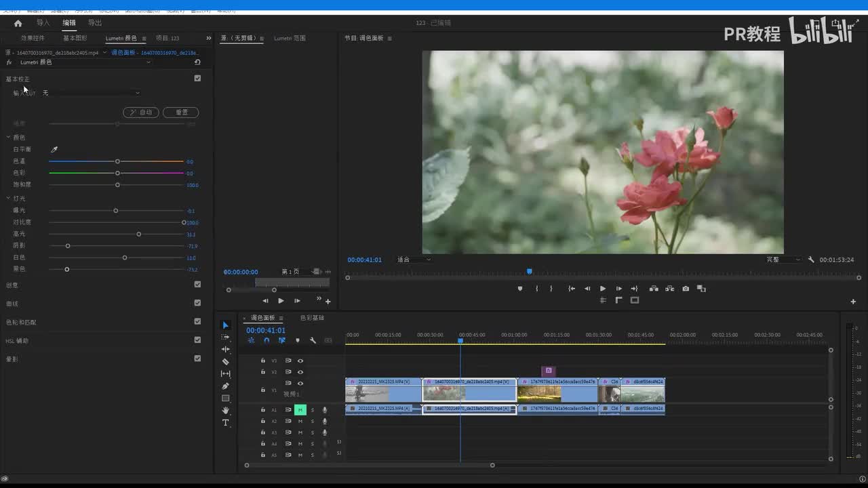The height and width of the screenshot is (488, 868).
Task: Click the 色温 temperature slider handle
Action: pyautogui.click(x=117, y=161)
